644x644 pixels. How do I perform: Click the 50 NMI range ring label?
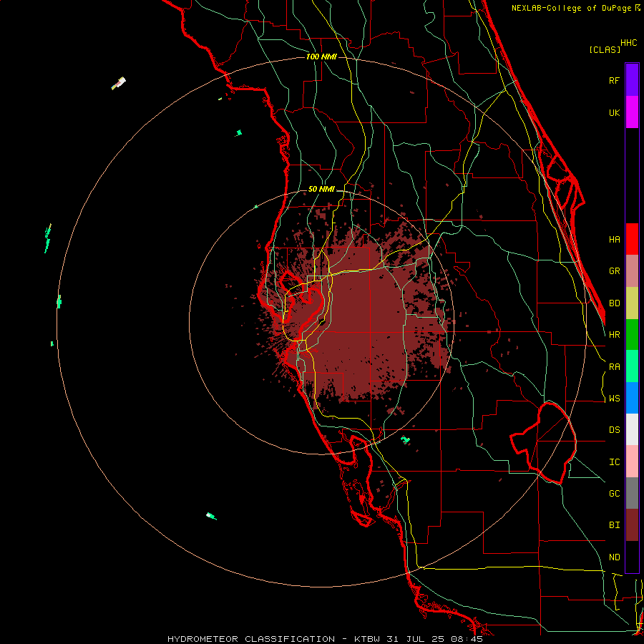pyautogui.click(x=321, y=189)
